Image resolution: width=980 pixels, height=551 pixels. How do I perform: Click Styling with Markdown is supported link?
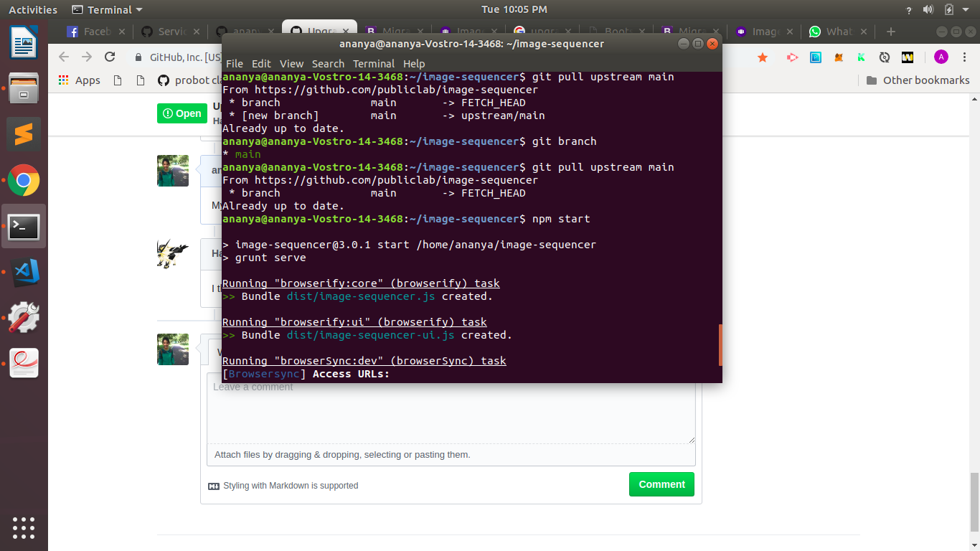283,486
